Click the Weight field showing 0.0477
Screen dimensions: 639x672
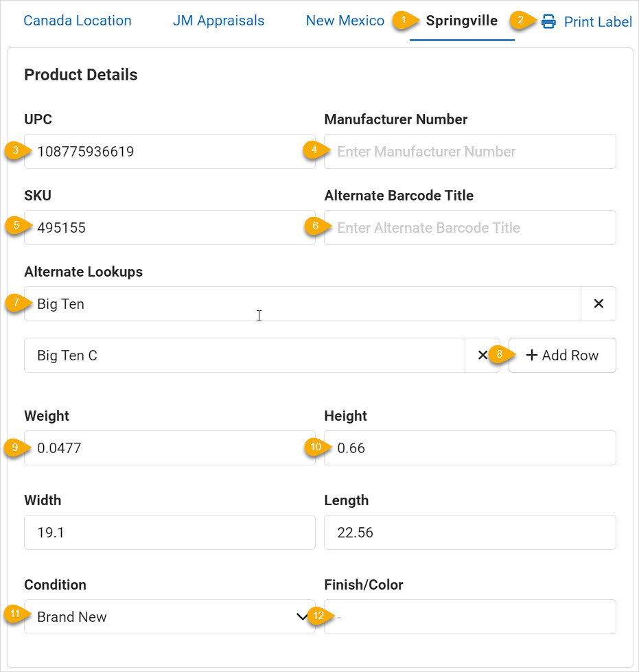(x=170, y=448)
